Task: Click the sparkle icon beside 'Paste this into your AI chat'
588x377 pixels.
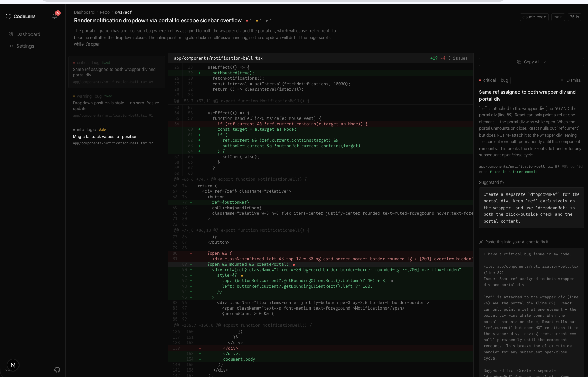Action: (x=481, y=242)
